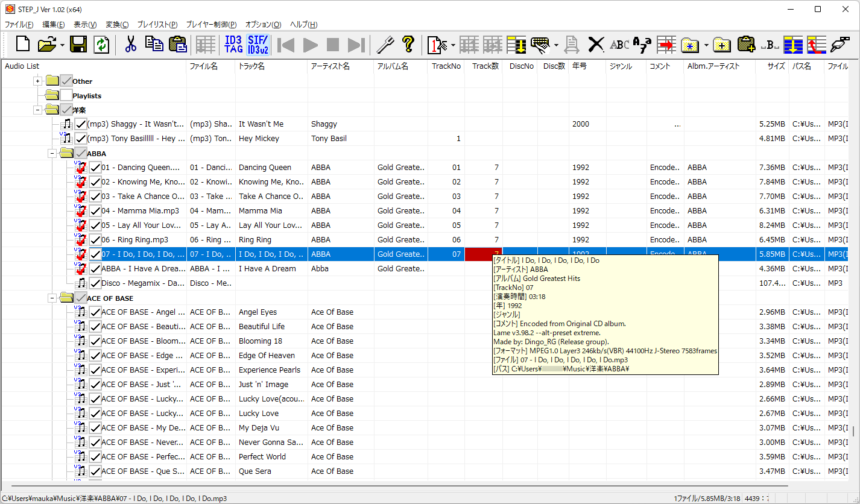
Task: Click the numbered document sort icon
Action: (437, 44)
